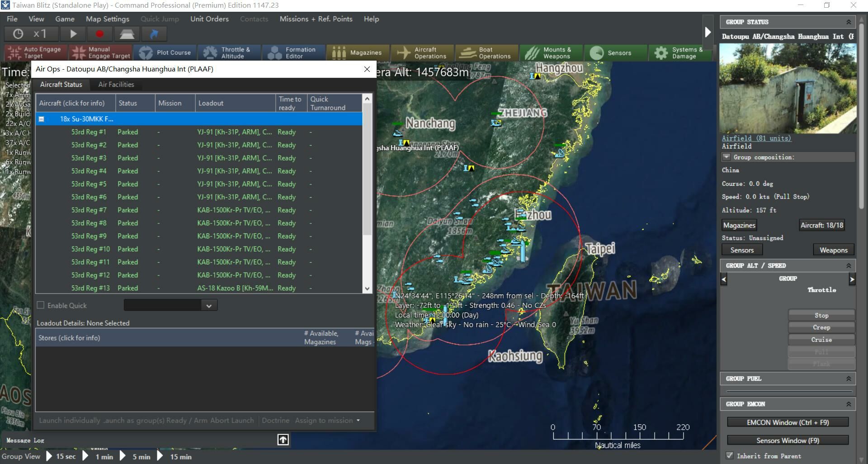Open the Airfield (81 units) link

(756, 138)
